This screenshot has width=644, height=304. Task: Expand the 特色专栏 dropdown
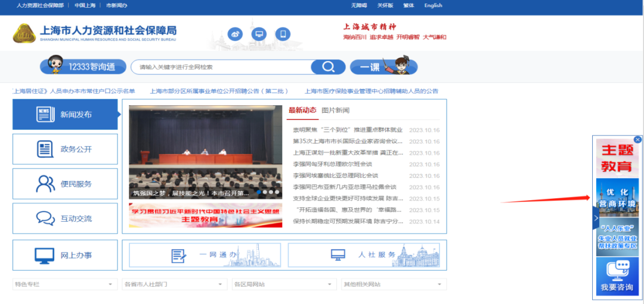point(65,284)
